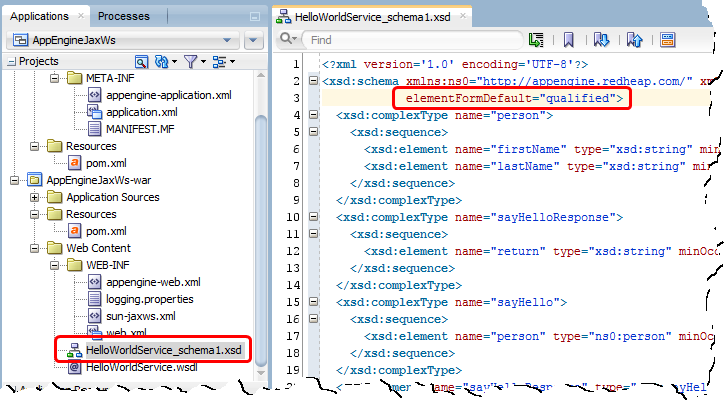Select the AppEngineJaxWs-war project

coord(99,180)
